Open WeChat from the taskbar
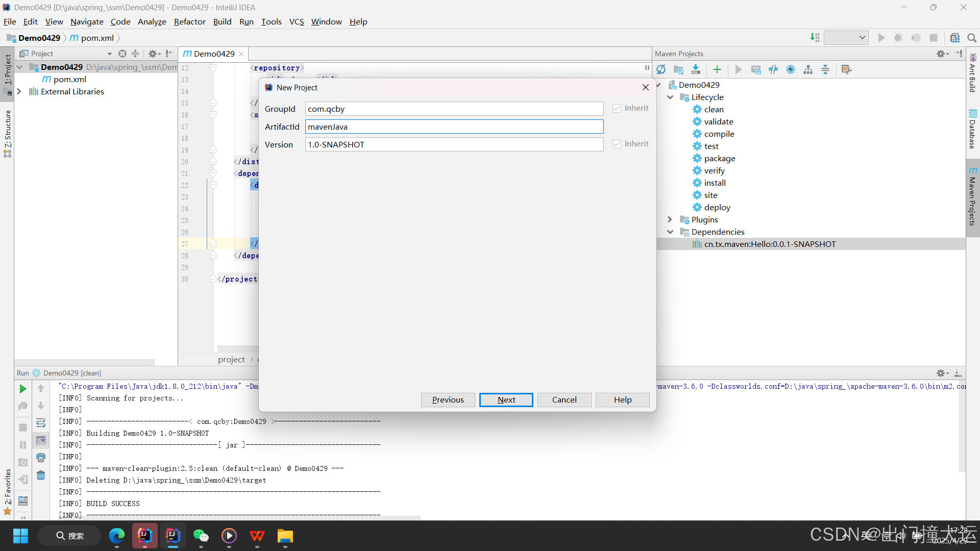980x551 pixels. coord(201,536)
